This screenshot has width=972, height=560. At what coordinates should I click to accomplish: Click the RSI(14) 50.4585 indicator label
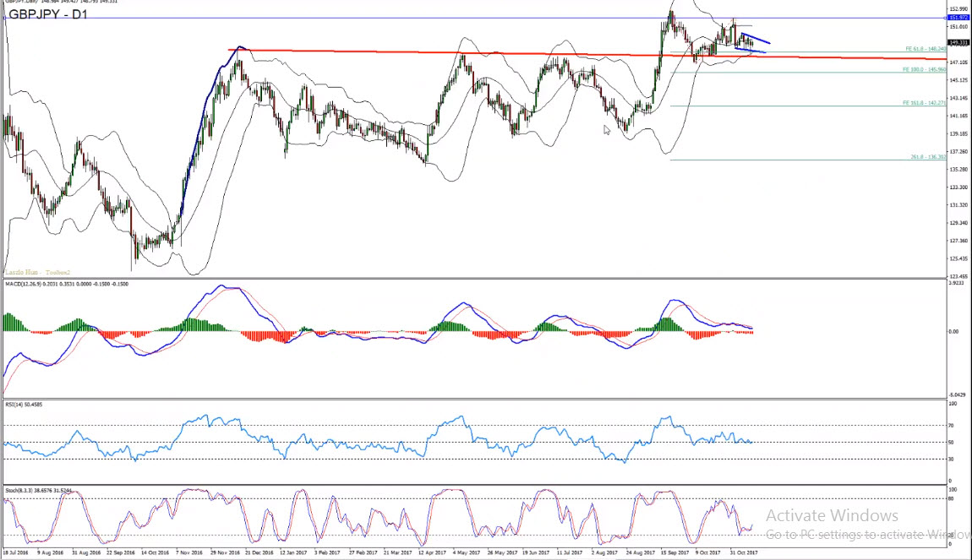click(25, 405)
